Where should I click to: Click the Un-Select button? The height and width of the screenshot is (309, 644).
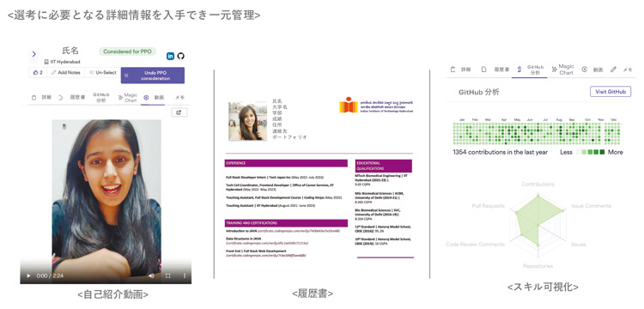click(103, 73)
